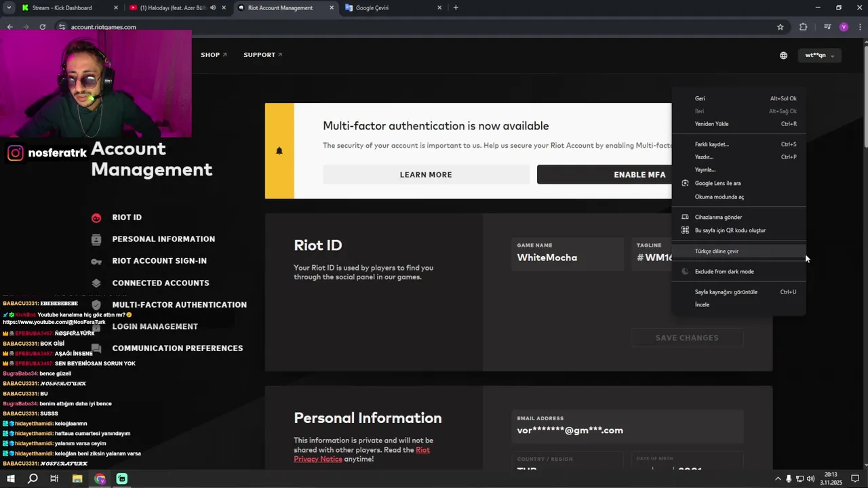Open the Windows Start menu
Image resolution: width=868 pixels, height=488 pixels.
point(11,479)
